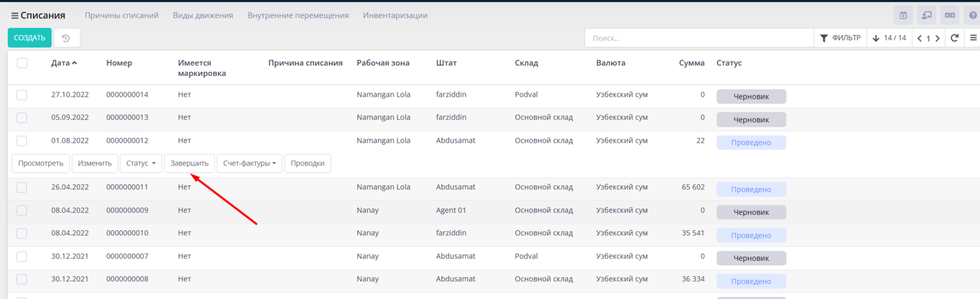Click the language translation icon
The height and width of the screenshot is (299, 980).
[x=949, y=15]
